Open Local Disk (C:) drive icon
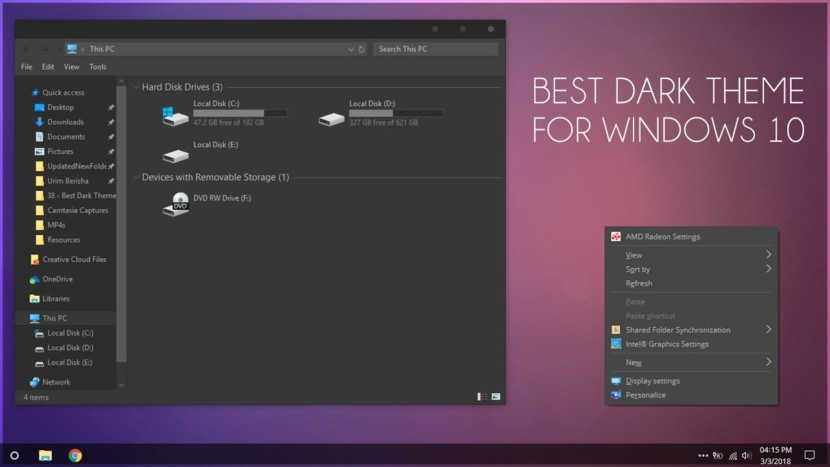This screenshot has width=830, height=467. pos(175,115)
